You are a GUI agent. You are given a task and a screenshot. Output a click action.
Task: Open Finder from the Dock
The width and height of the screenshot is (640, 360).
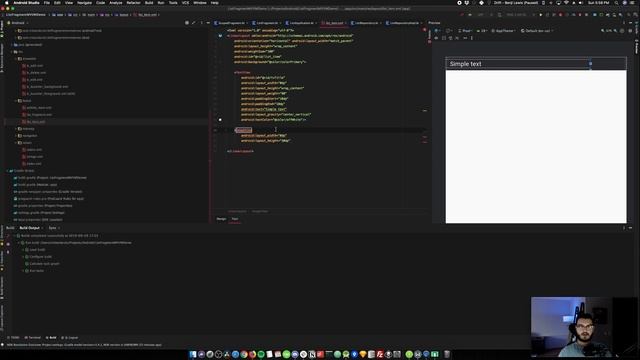tap(193, 354)
